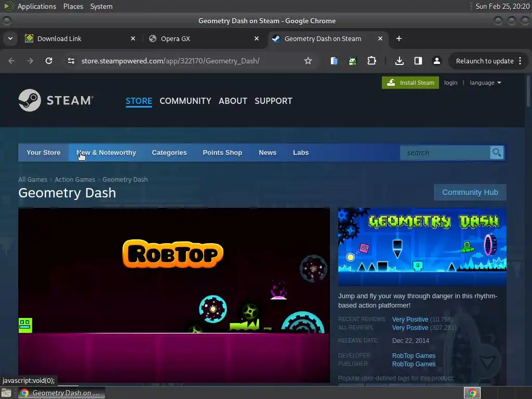Click the Geometry Dash taskbar window button
The width and height of the screenshot is (532, 399).
(61, 393)
